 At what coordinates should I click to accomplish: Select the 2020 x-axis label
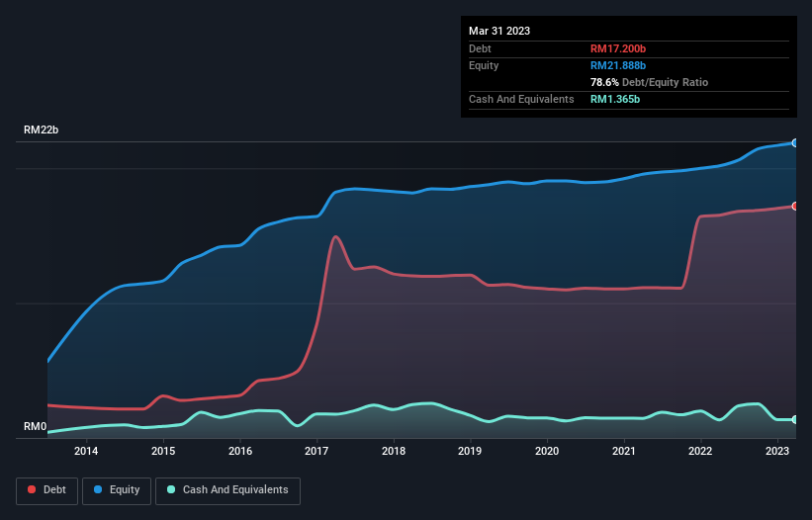point(547,451)
